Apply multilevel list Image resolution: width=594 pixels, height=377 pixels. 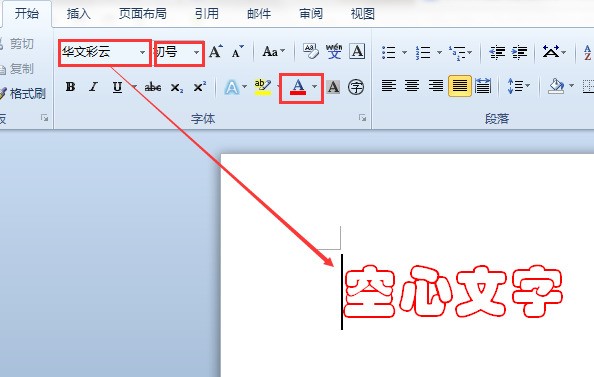(x=457, y=52)
